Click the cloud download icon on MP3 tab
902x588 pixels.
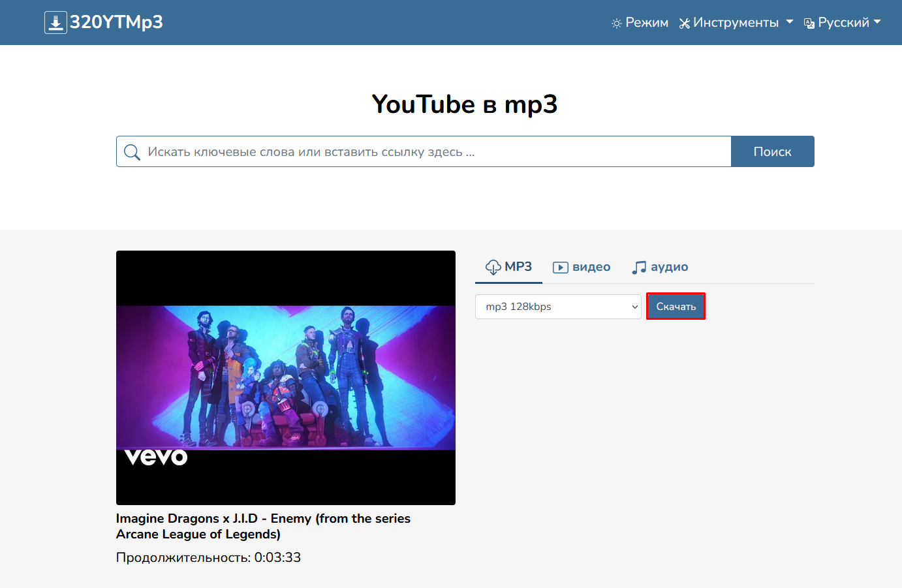(x=493, y=267)
